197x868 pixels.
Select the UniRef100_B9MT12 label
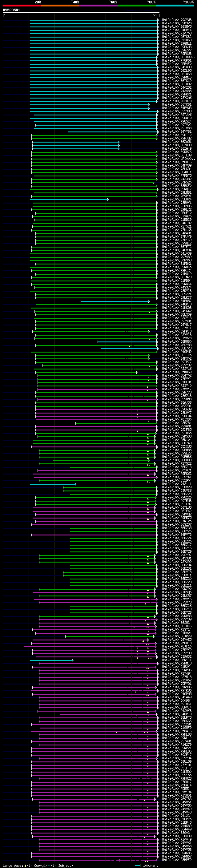click(x=177, y=135)
